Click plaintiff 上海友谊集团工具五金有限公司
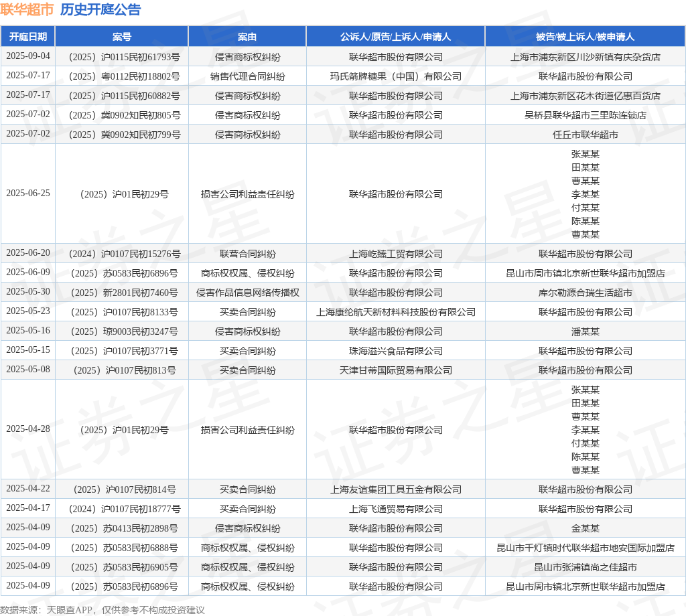This screenshot has width=686, height=616. pyautogui.click(x=395, y=489)
